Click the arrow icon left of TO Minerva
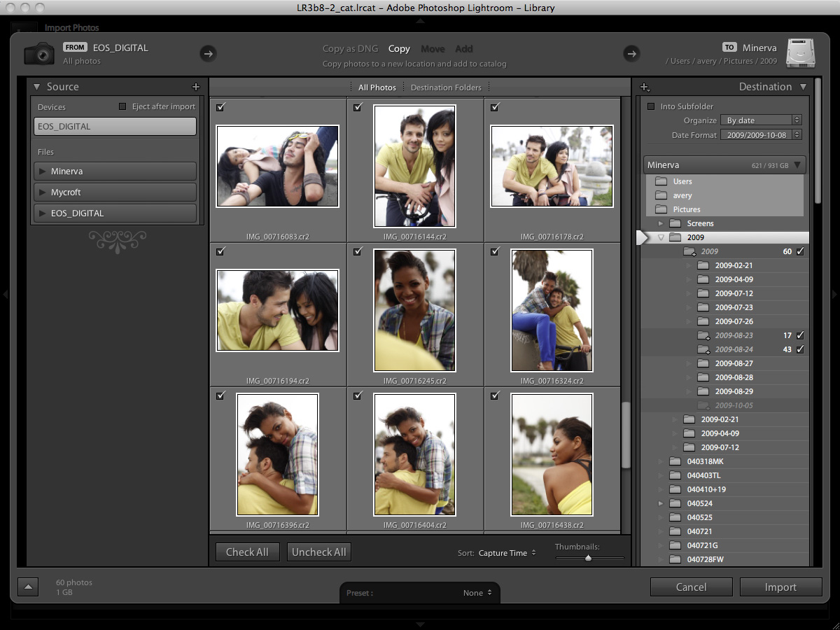The image size is (840, 630). click(631, 53)
